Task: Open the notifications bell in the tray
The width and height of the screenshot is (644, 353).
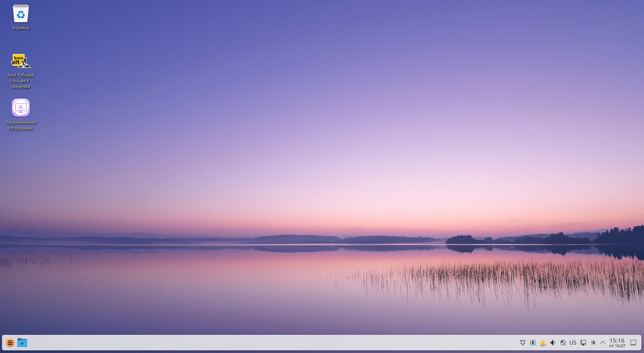Action: tap(523, 343)
